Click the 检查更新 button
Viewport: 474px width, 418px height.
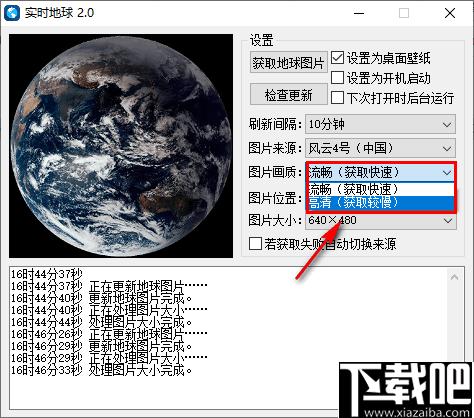pos(288,95)
